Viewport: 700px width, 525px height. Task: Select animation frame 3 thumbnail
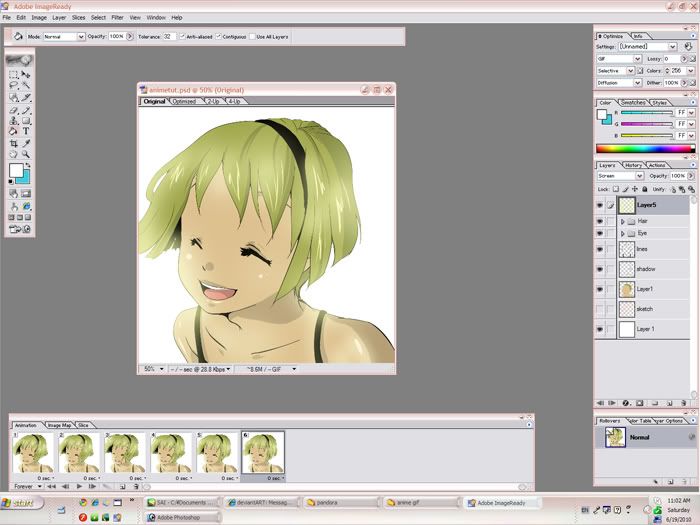(125, 453)
